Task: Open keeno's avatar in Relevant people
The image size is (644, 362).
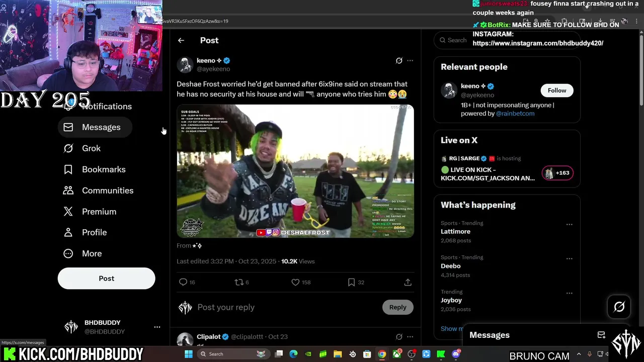Action: pyautogui.click(x=449, y=90)
